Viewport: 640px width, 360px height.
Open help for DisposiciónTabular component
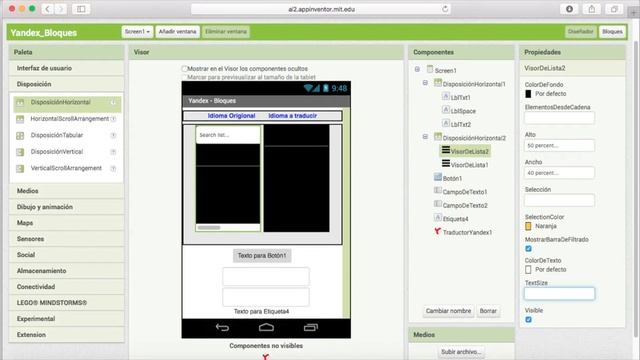(113, 136)
